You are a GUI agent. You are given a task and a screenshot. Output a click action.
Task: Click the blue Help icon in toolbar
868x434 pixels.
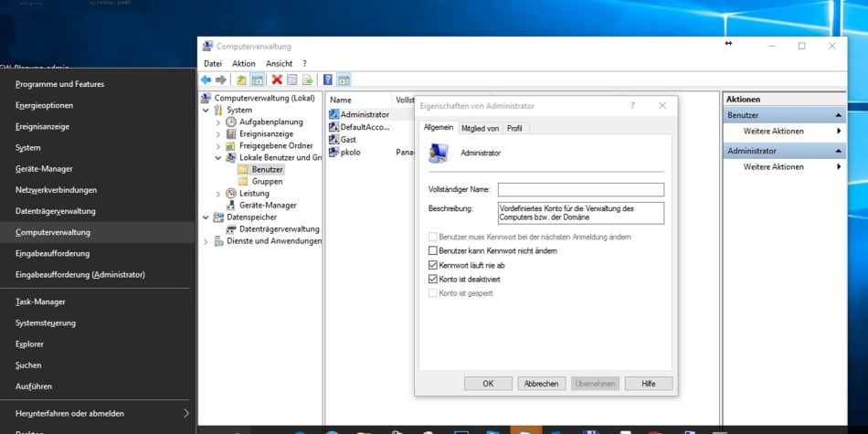tap(328, 80)
